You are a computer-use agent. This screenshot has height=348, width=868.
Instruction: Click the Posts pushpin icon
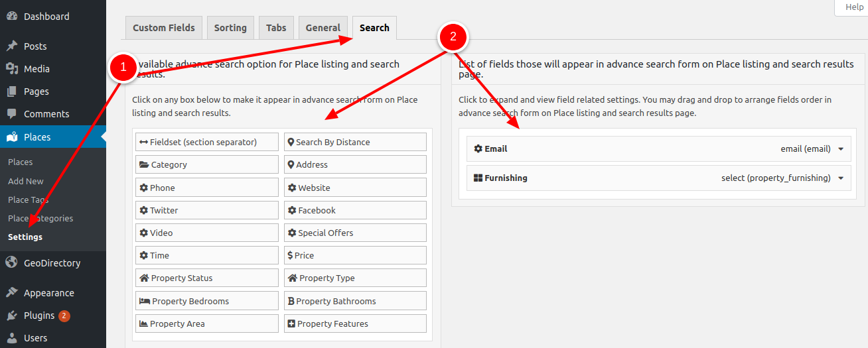(12, 46)
